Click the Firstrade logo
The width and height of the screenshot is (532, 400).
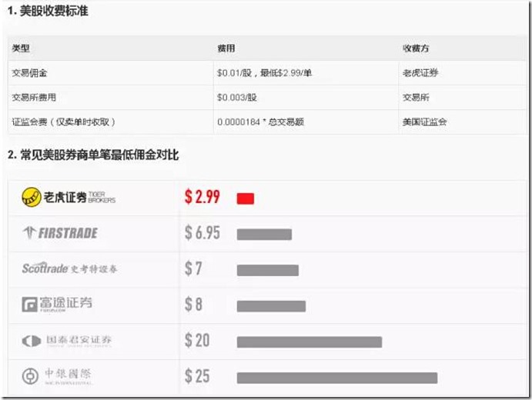point(61,233)
